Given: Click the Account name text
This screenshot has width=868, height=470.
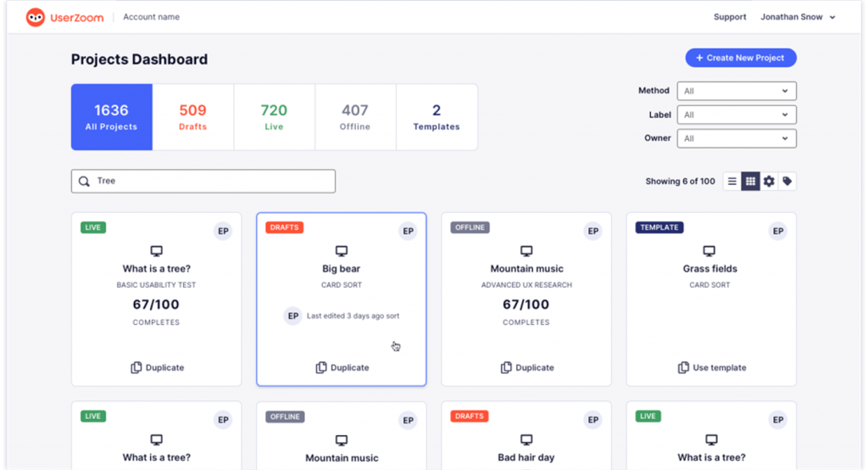Looking at the screenshot, I should [x=151, y=17].
